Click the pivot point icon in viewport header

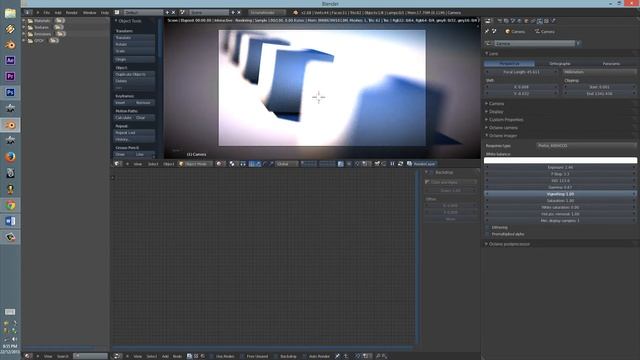(x=232, y=164)
